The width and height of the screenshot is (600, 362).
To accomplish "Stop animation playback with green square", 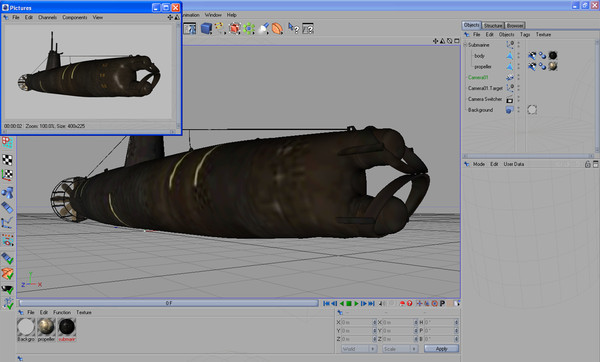I will [349, 303].
